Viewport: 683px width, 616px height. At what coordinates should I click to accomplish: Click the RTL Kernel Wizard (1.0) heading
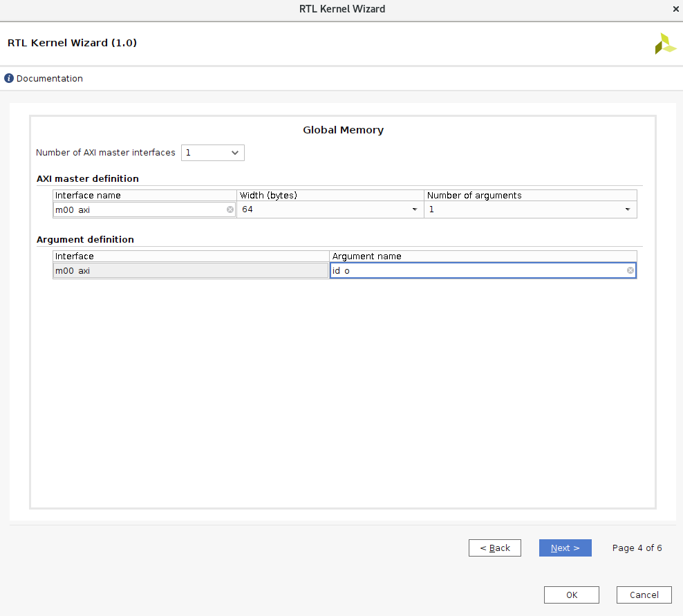[x=73, y=43]
